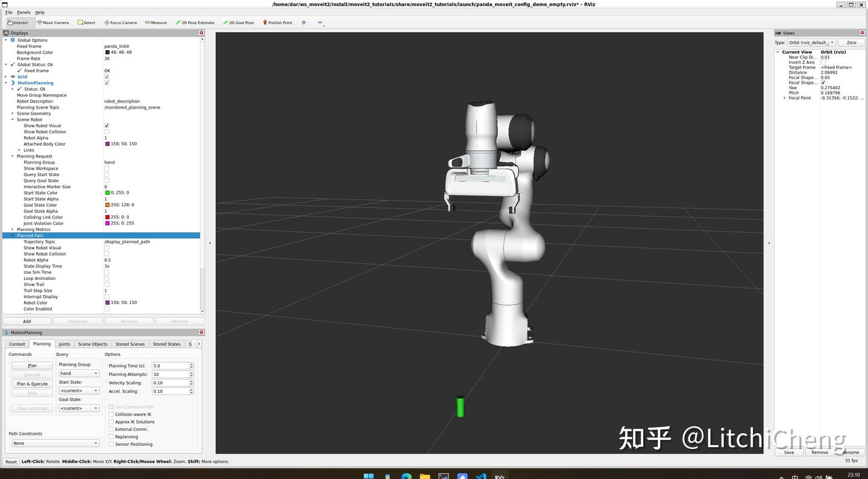Uncheck the MotionPlanning display checkbox

coord(107,83)
